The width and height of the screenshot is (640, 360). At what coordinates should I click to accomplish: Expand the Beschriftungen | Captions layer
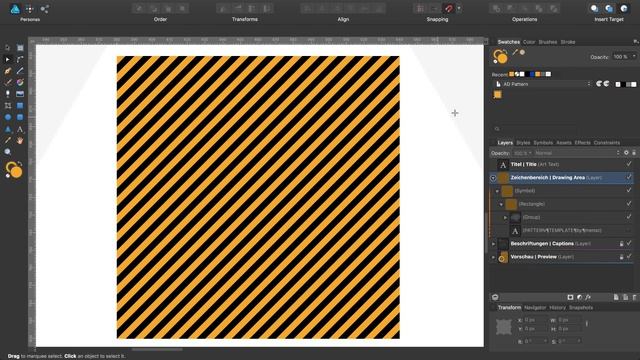[493, 244]
